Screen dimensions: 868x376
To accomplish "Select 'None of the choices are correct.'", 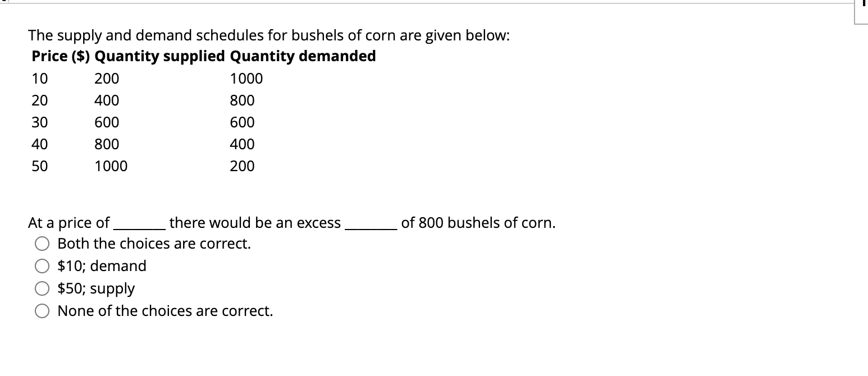I will 164,310.
